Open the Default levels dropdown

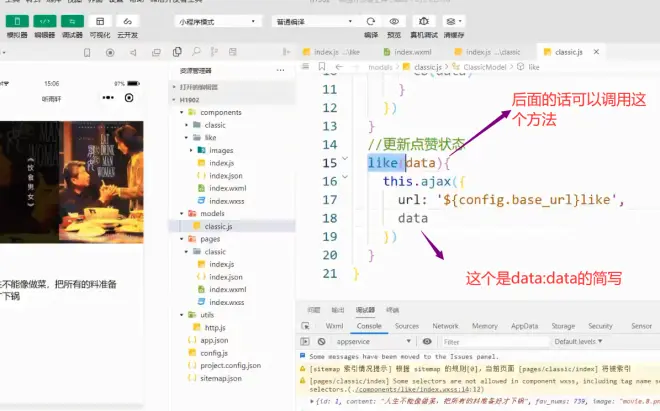tap(580, 341)
